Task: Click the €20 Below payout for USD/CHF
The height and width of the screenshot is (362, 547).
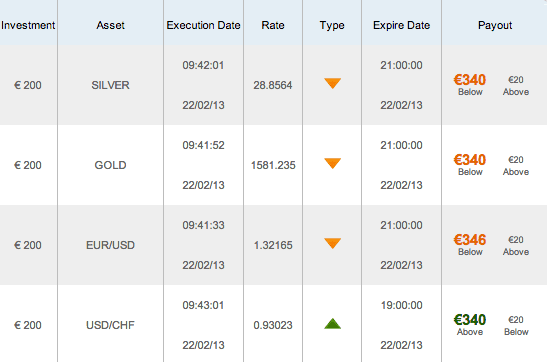Action: pyautogui.click(x=516, y=325)
